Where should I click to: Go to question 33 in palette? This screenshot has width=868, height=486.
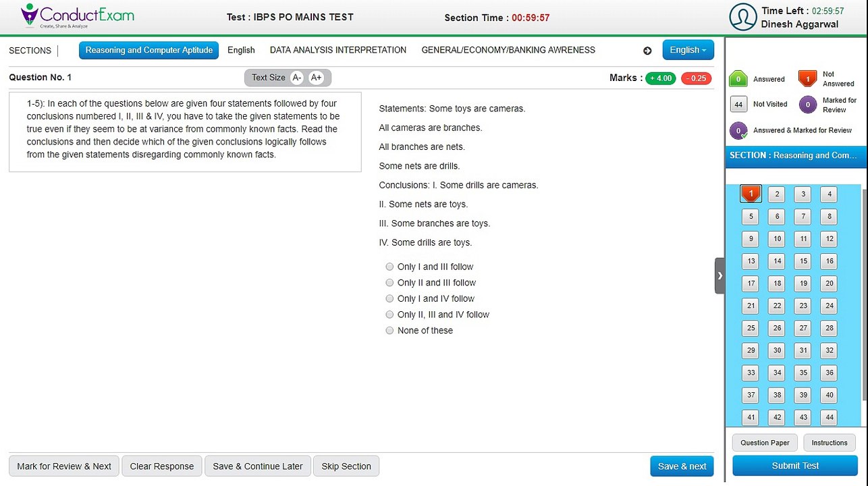(x=751, y=373)
